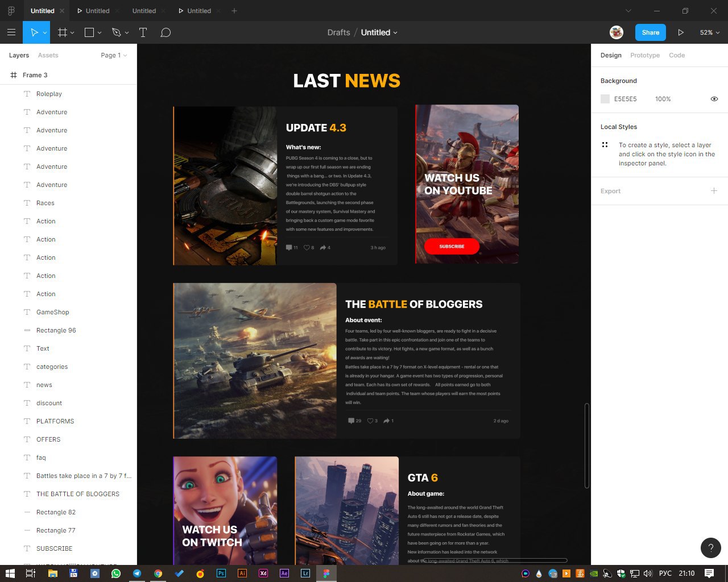The height and width of the screenshot is (582, 728).
Task: Add a new tab with plus icon
Action: [234, 11]
